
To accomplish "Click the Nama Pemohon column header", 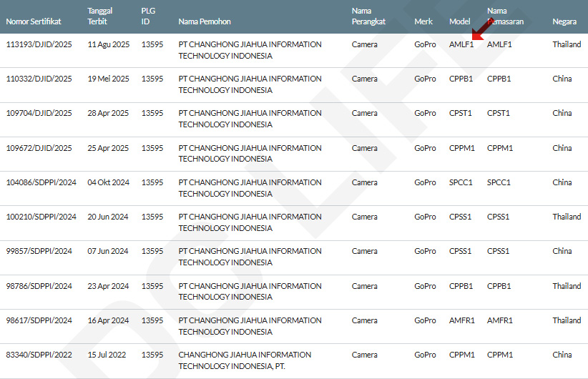I will (x=205, y=21).
